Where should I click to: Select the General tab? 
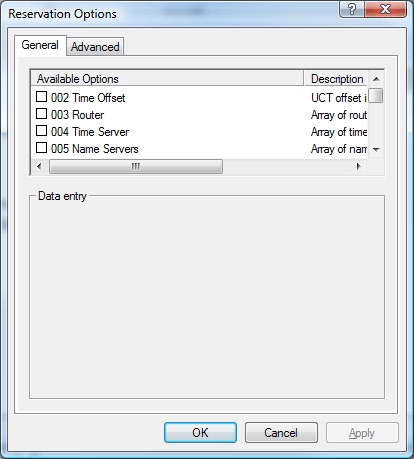tap(40, 45)
